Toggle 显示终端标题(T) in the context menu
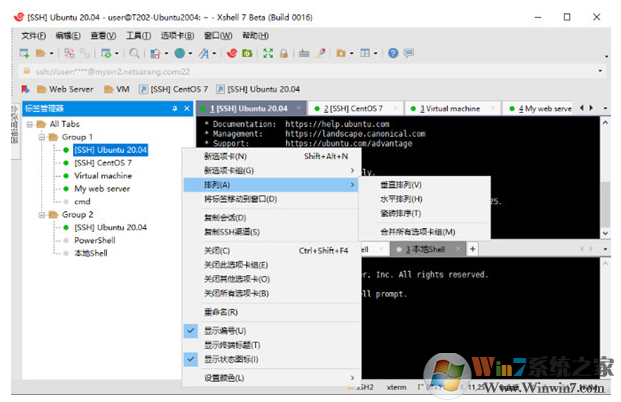The image size is (621, 402). tap(272, 345)
